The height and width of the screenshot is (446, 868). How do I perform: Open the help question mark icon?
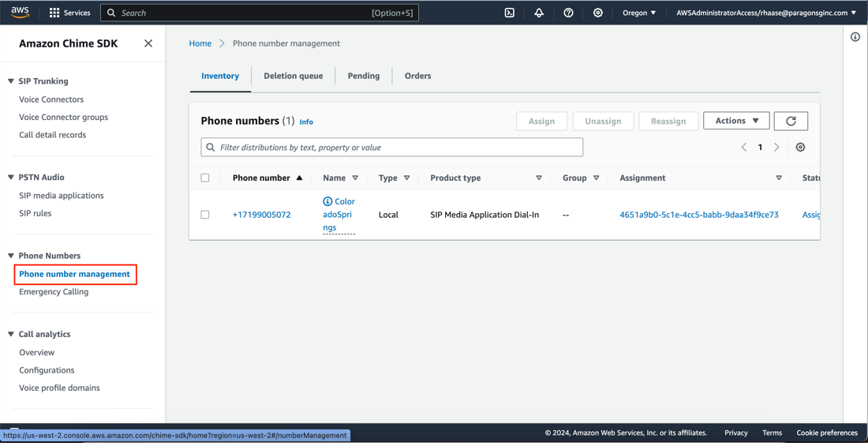568,13
